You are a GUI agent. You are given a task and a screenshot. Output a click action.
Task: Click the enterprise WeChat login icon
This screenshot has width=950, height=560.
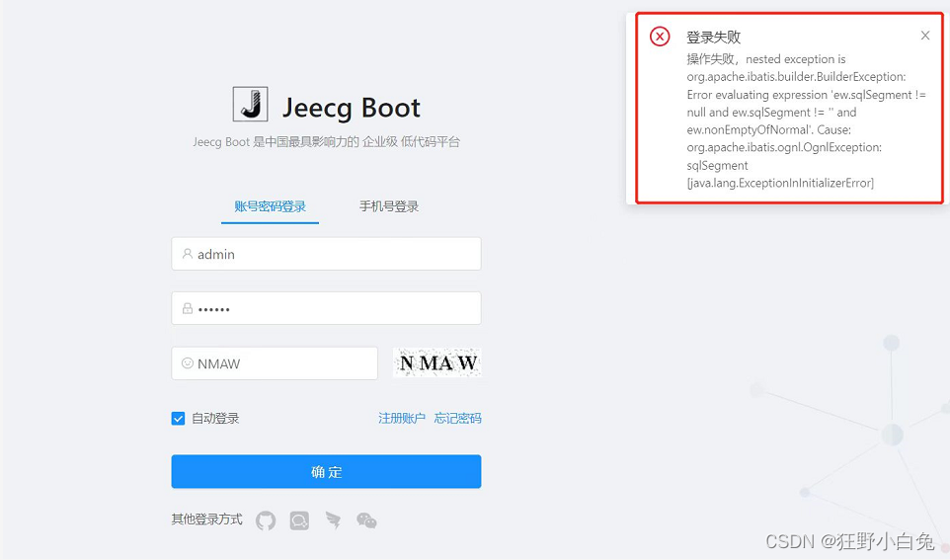pyautogui.click(x=299, y=520)
